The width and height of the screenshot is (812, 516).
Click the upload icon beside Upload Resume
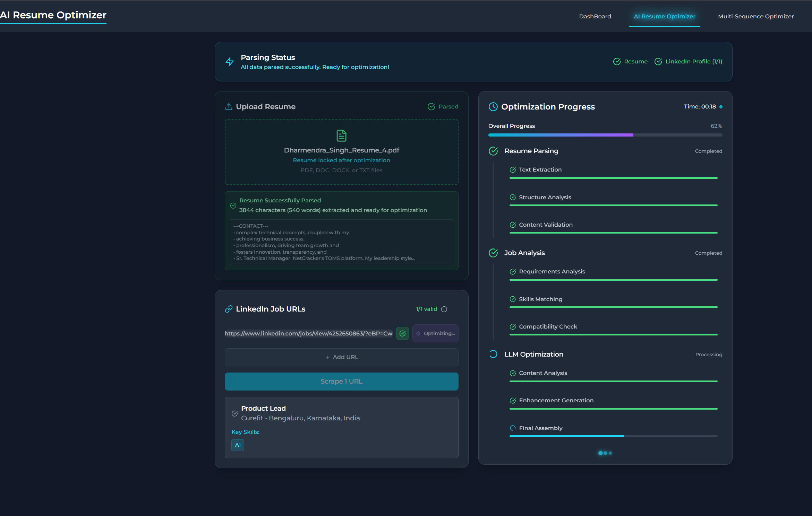(229, 107)
